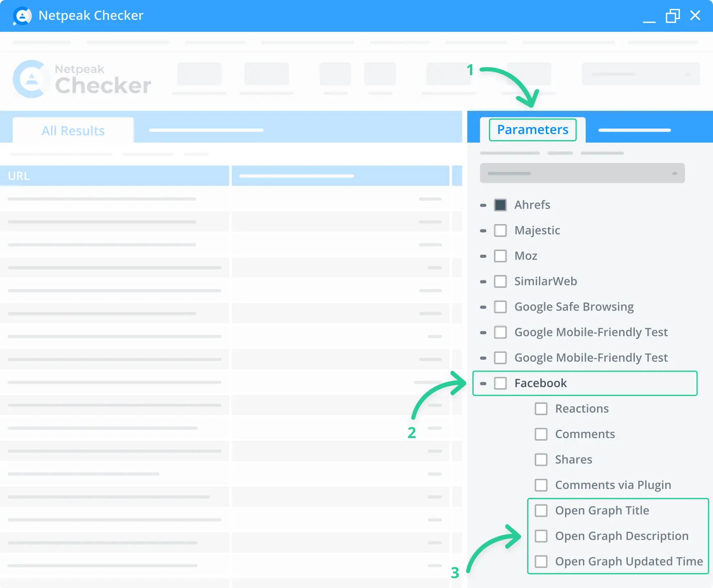Check the Moz parameter group
713x588 pixels.
500,256
